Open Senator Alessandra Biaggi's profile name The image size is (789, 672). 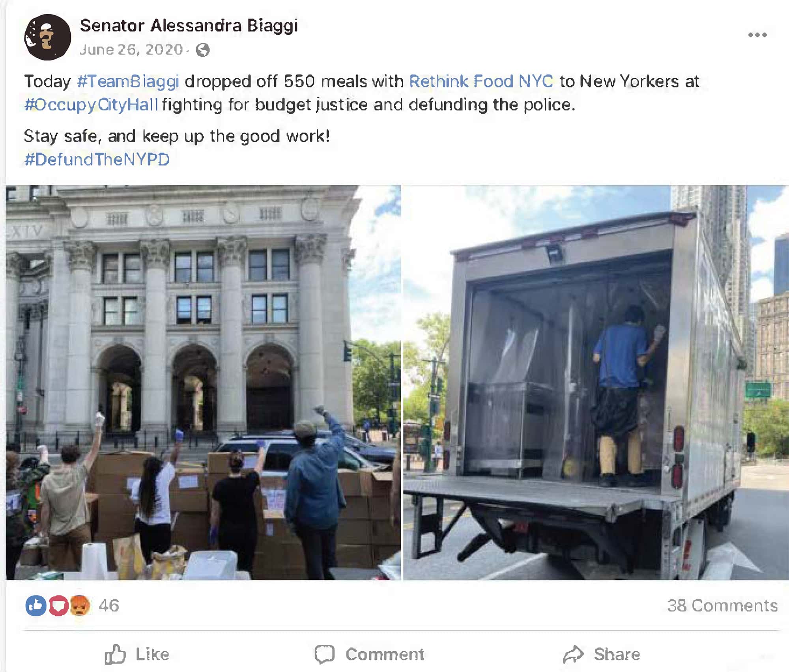(x=189, y=26)
